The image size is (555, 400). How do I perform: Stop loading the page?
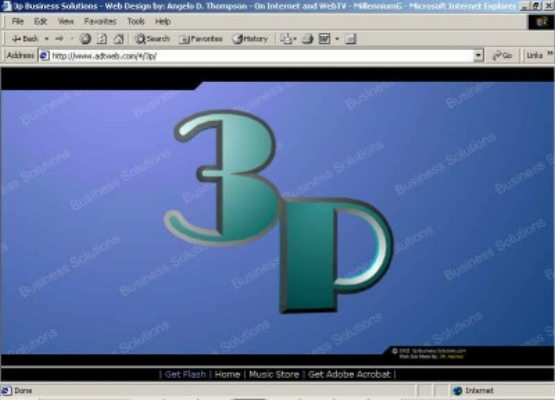[x=85, y=39]
